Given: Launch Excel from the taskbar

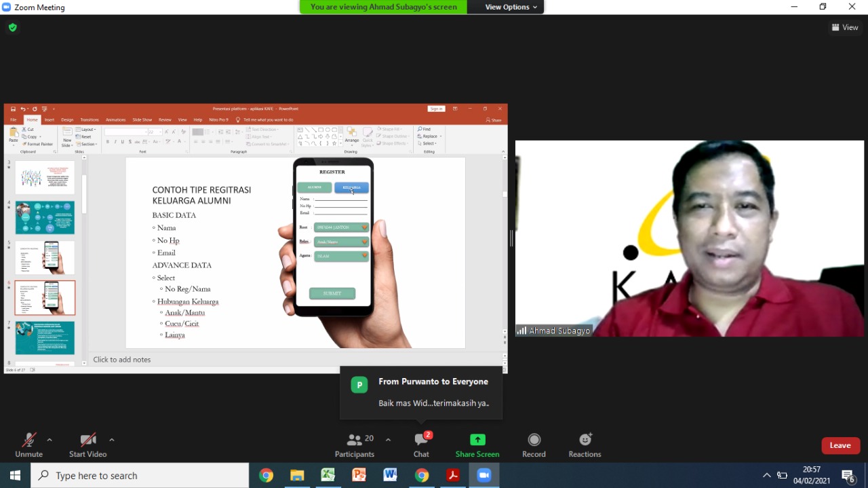Looking at the screenshot, I should click(328, 475).
